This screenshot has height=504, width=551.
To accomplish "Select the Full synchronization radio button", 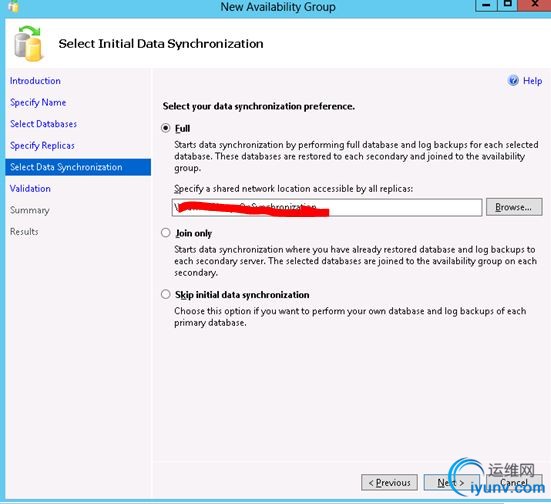I will click(x=166, y=128).
